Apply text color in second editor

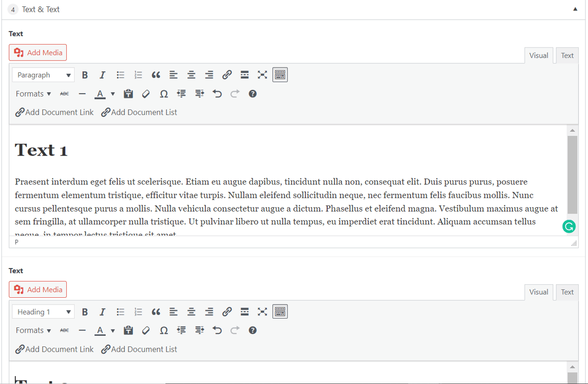click(x=100, y=330)
